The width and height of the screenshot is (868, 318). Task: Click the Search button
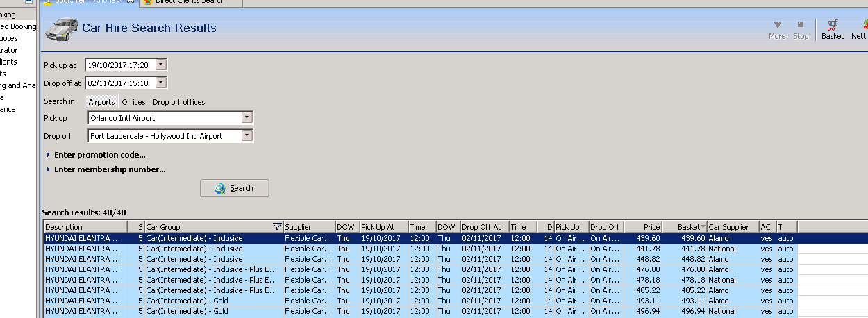point(235,188)
